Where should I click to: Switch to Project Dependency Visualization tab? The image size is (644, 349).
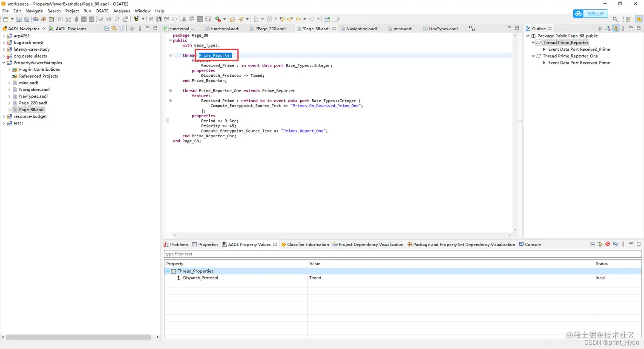(368, 244)
